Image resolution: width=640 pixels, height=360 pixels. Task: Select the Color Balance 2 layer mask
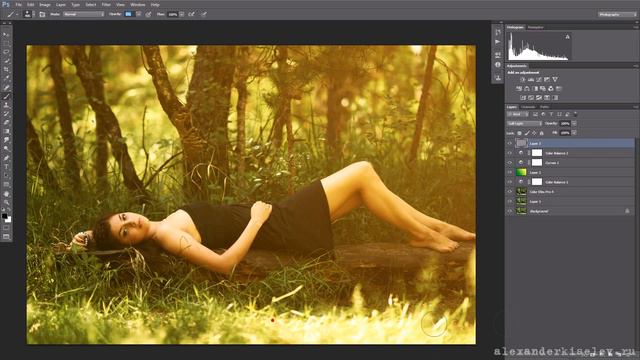tap(537, 153)
